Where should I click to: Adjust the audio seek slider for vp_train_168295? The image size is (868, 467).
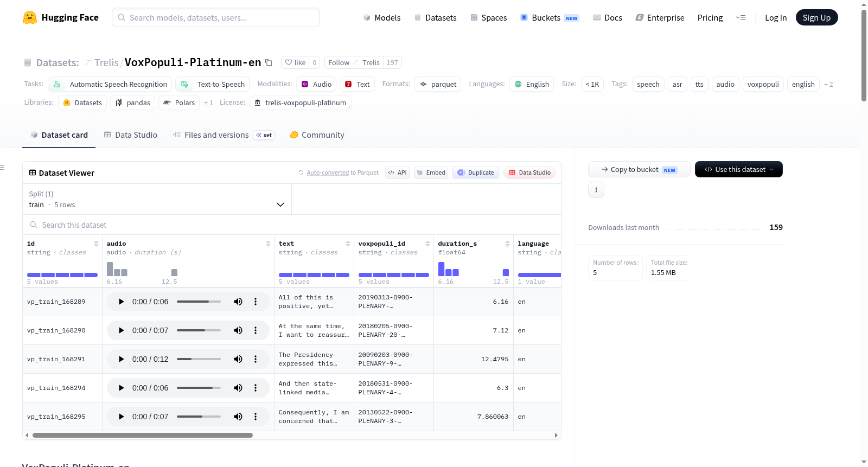[x=199, y=417]
